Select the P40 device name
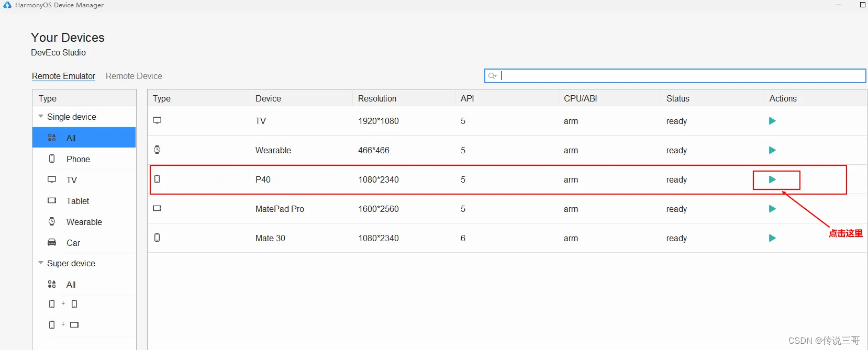Image resolution: width=868 pixels, height=350 pixels. [x=263, y=179]
